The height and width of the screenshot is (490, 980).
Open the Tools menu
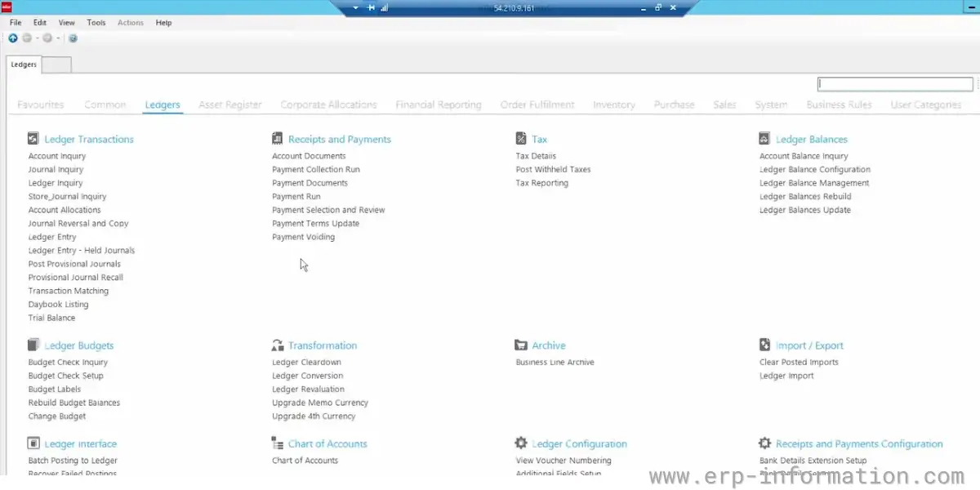96,23
